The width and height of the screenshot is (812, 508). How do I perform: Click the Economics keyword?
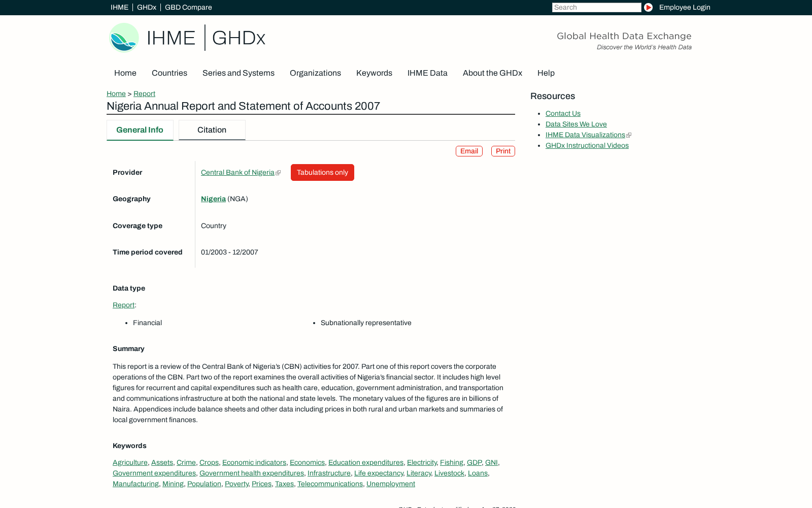307,463
